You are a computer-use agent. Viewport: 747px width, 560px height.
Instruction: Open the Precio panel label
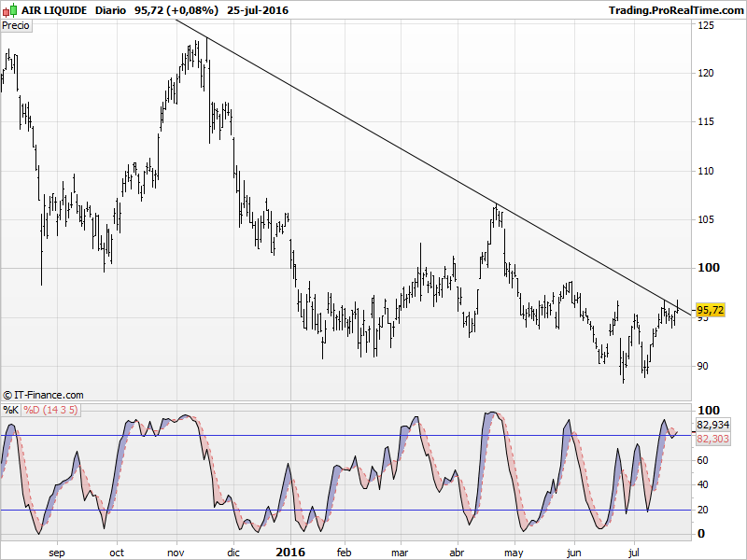[16, 25]
